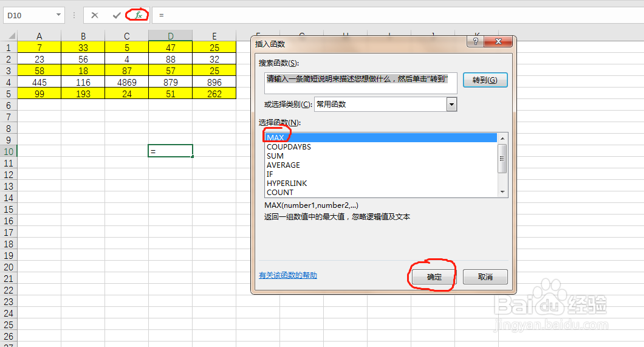Click the 取消 Cancel button

[485, 277]
